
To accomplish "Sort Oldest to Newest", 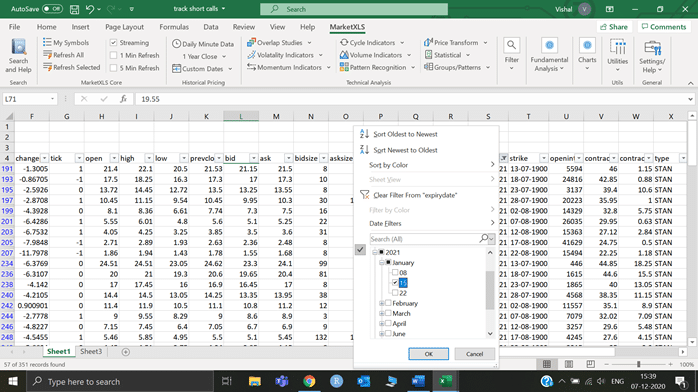I will tap(405, 134).
